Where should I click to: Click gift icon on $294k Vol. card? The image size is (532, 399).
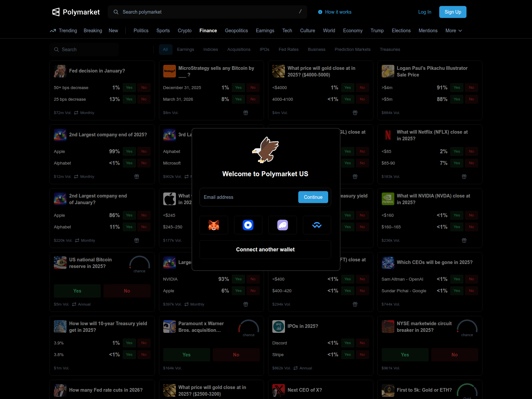coord(355,304)
